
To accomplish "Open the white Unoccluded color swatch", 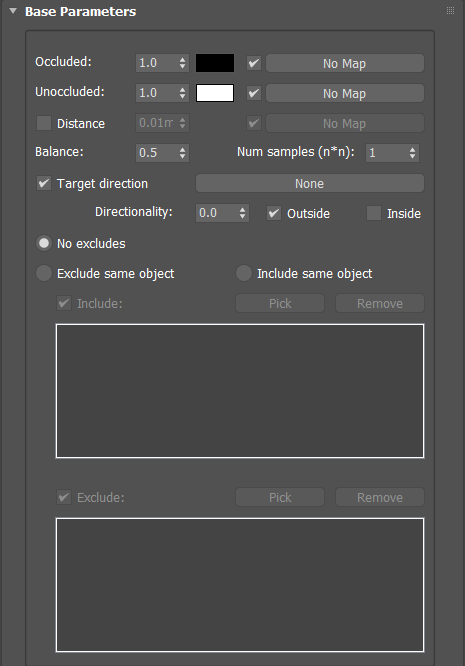I will click(215, 93).
